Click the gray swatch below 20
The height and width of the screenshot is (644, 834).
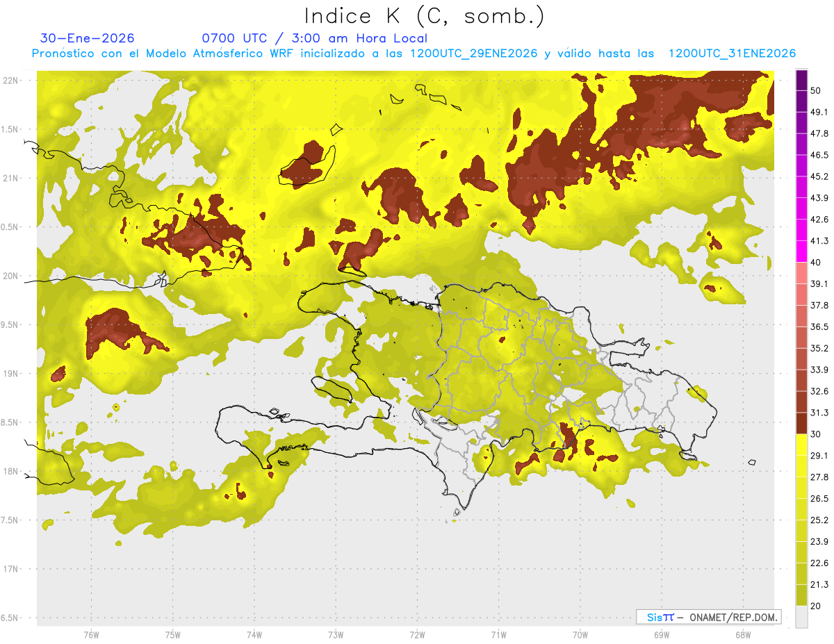tap(801, 617)
